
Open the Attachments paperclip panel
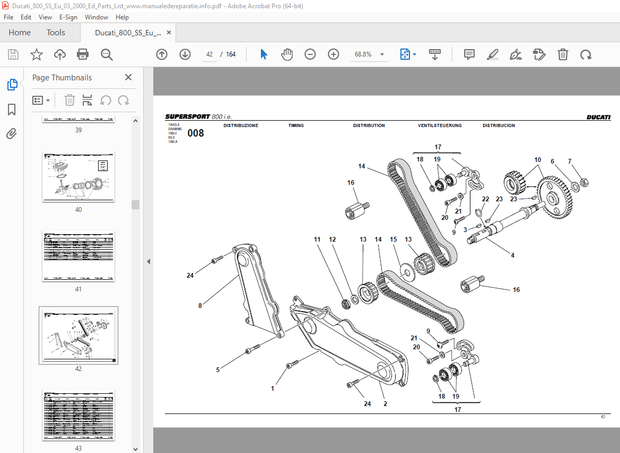tap(12, 134)
